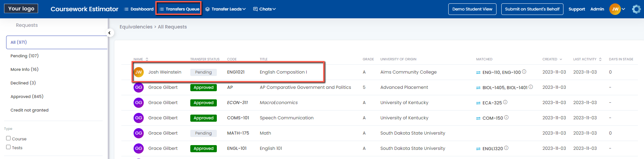Open the Transfers Queue tab
Viewport: 644px width, 159px height.
[179, 9]
